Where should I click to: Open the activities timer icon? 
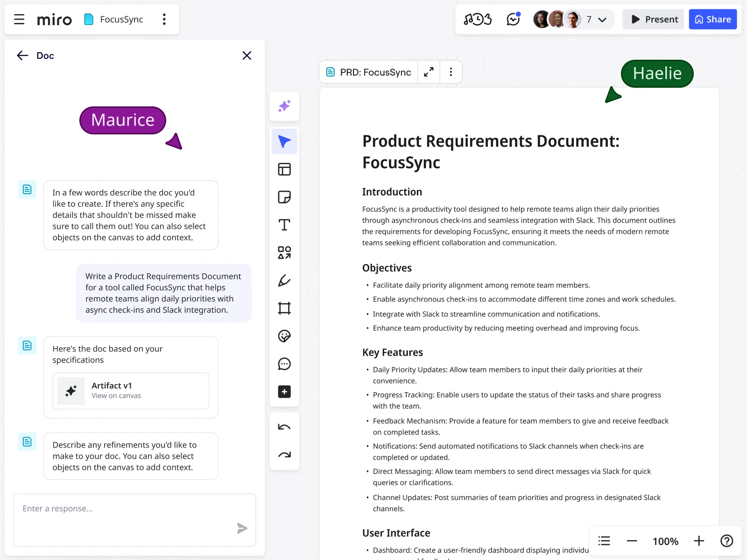coord(478,19)
